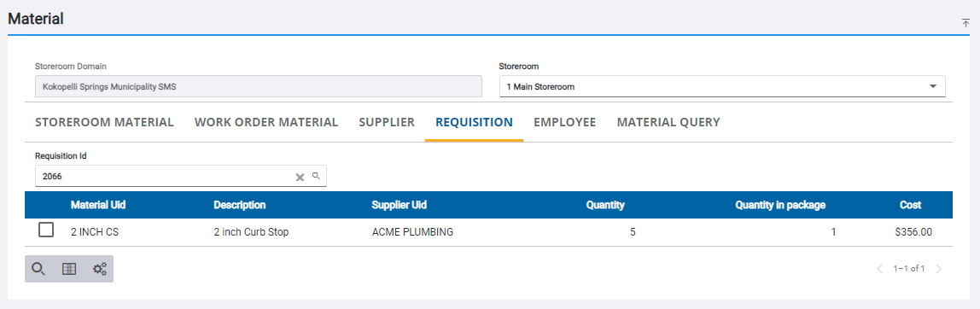Expand the Storeroom dropdown arrow
Image resolution: width=980 pixels, height=309 pixels.
[933, 86]
